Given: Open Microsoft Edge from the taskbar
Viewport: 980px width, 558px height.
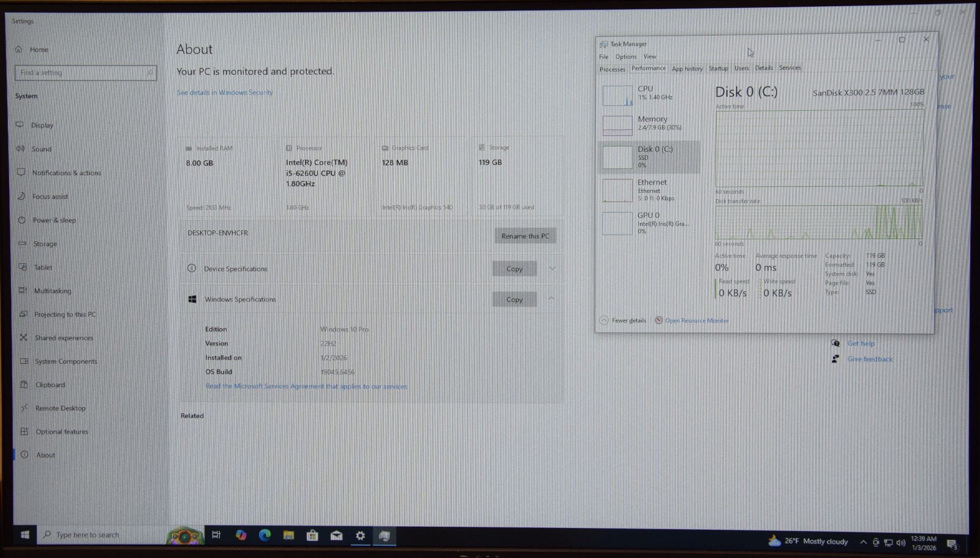Looking at the screenshot, I should 265,535.
